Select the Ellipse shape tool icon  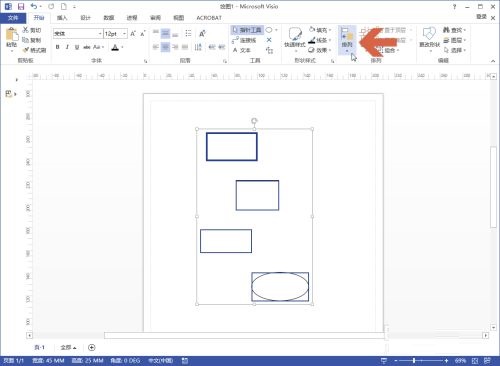click(269, 30)
